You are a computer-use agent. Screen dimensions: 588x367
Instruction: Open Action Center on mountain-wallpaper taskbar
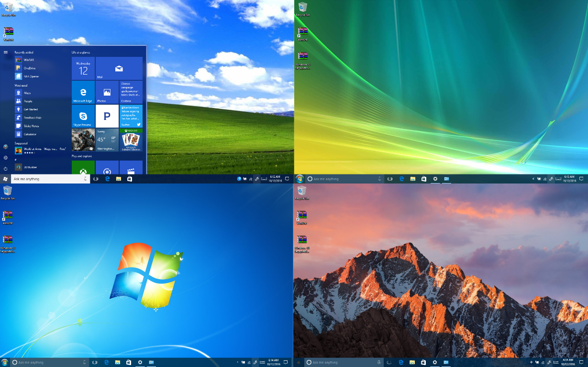[x=580, y=362]
